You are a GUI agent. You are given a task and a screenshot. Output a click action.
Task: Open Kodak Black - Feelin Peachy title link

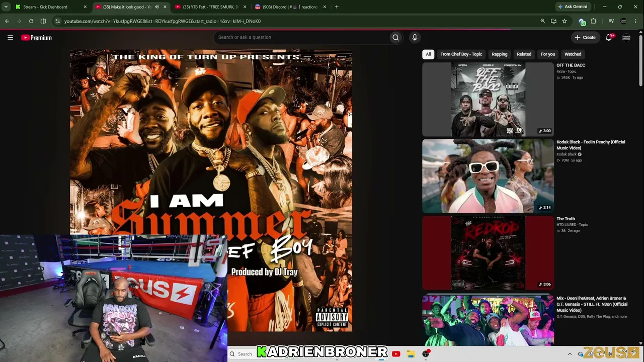click(591, 145)
